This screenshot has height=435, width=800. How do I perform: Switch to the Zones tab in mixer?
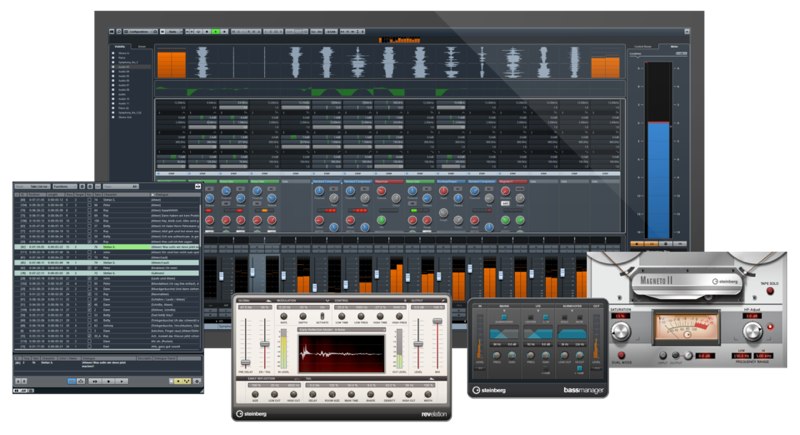(142, 46)
